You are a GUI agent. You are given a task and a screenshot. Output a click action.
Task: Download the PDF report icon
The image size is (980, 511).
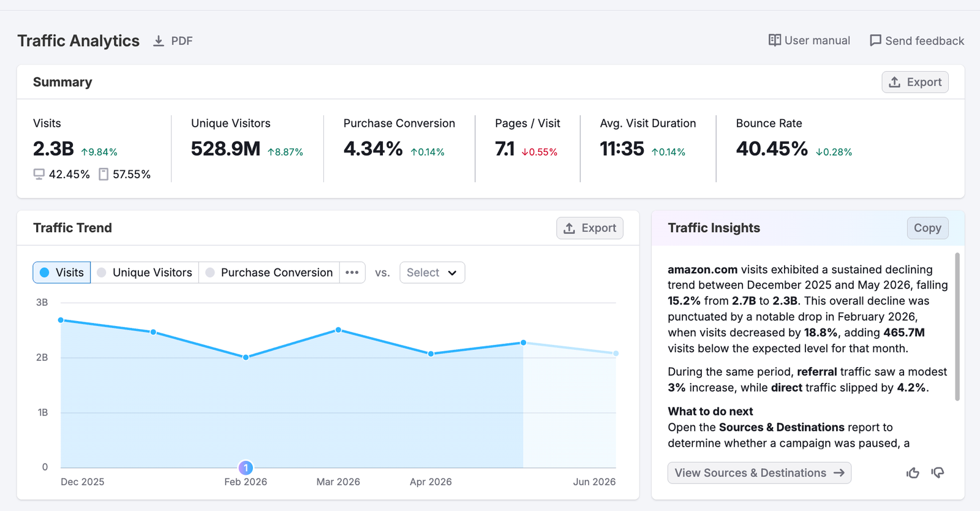pos(159,41)
